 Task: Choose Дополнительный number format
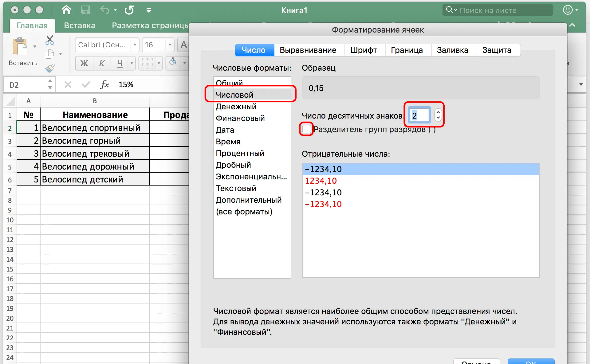pos(252,200)
